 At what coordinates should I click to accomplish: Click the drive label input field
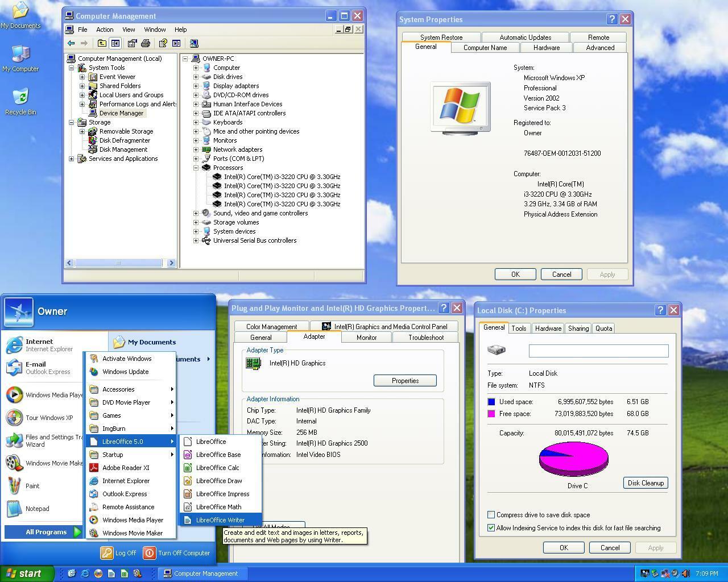pos(598,351)
